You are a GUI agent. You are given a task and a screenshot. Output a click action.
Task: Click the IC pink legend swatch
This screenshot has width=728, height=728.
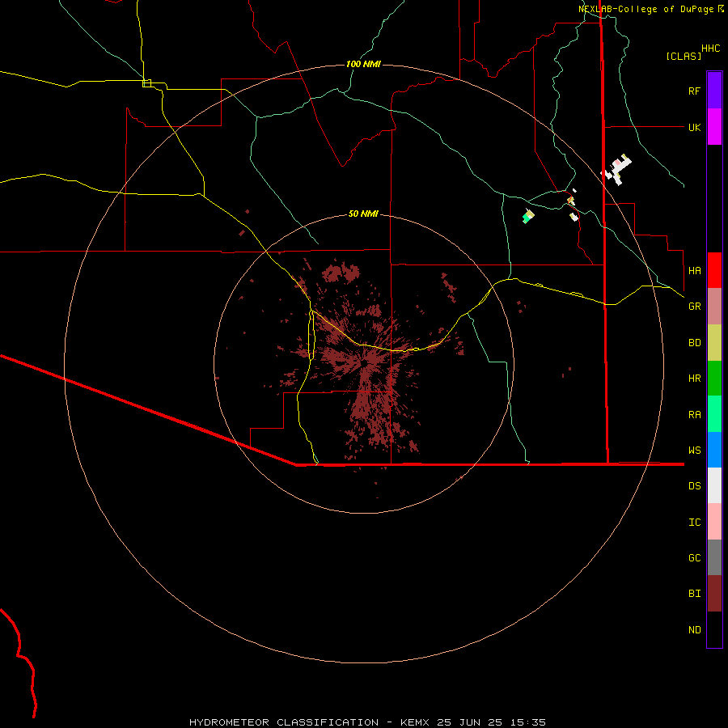[714, 522]
